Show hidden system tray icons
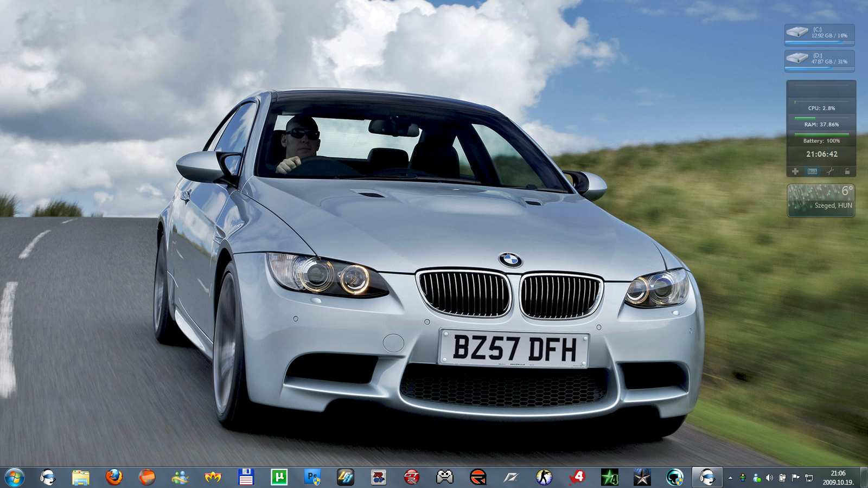 point(730,478)
